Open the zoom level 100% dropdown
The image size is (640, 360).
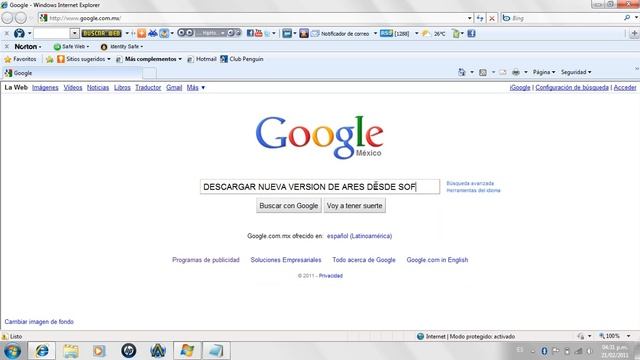[629, 336]
